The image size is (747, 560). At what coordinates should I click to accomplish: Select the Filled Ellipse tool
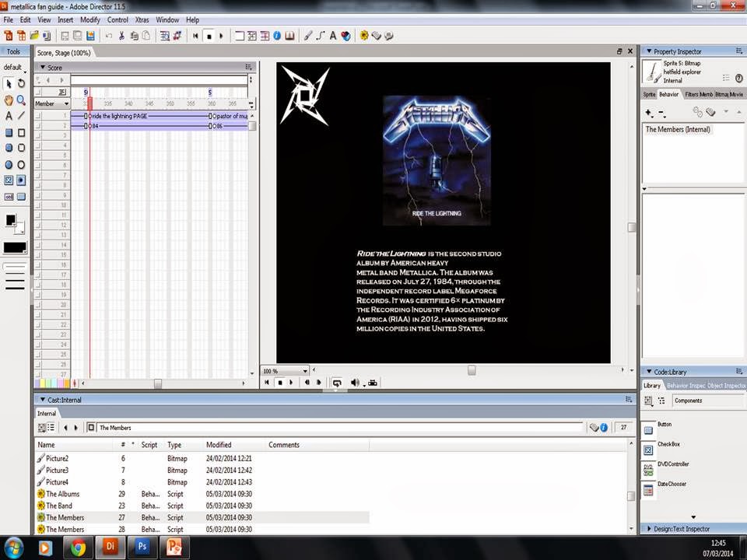click(9, 165)
